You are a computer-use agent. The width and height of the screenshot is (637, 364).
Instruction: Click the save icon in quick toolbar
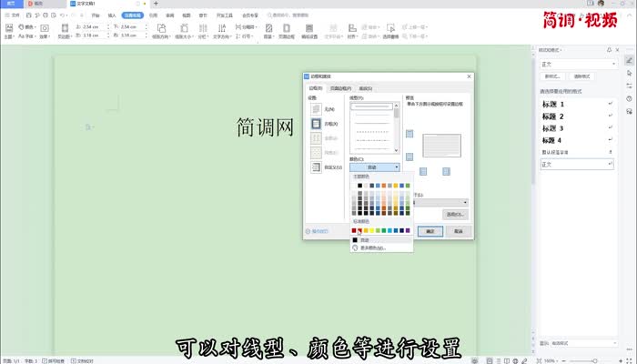point(29,15)
